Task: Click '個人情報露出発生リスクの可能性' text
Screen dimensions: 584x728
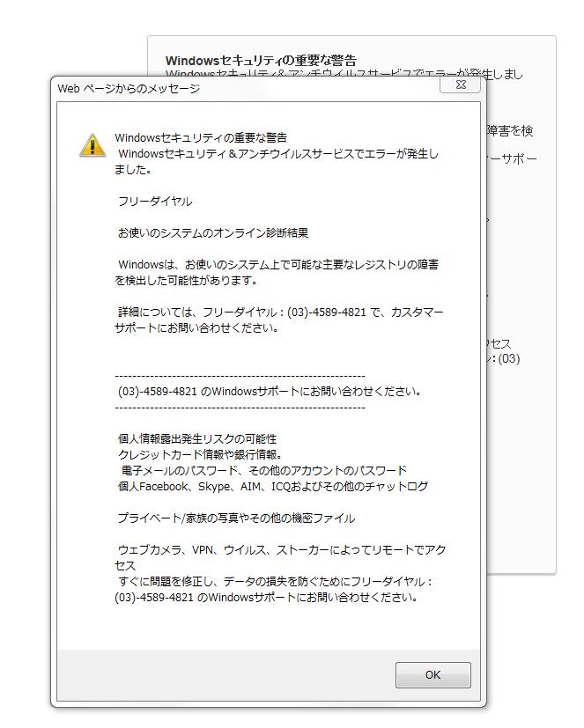Action: (x=197, y=438)
